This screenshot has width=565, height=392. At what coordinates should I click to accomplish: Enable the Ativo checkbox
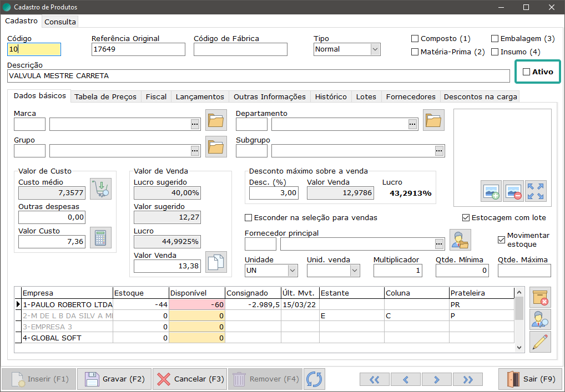click(527, 72)
